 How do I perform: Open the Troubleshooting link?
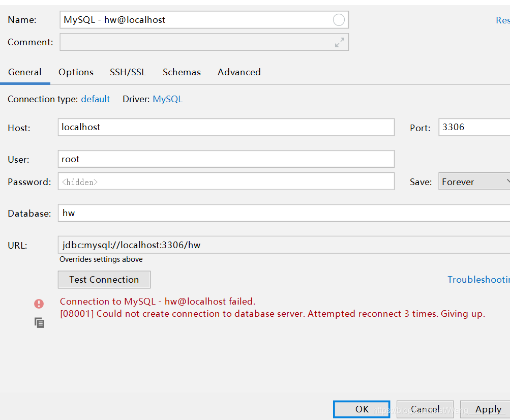478,280
